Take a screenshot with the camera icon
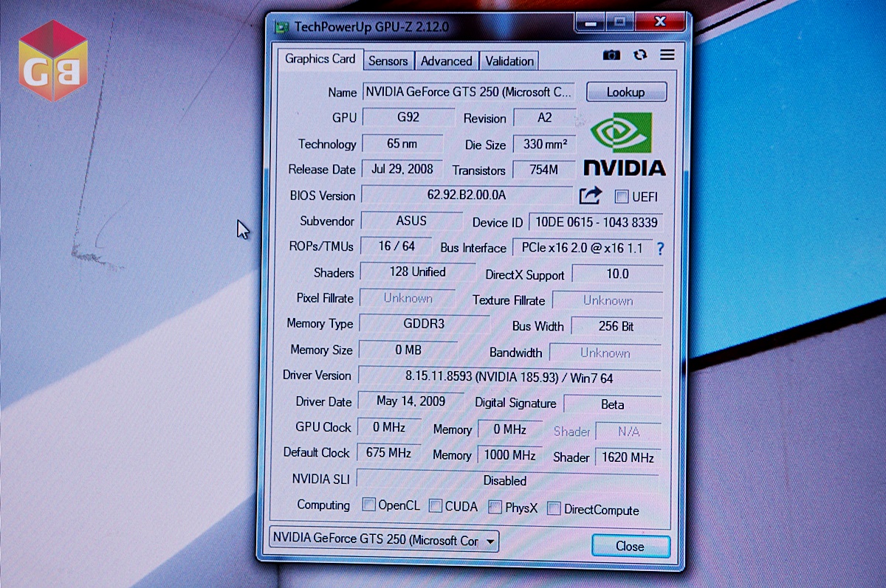886x588 pixels. [611, 55]
